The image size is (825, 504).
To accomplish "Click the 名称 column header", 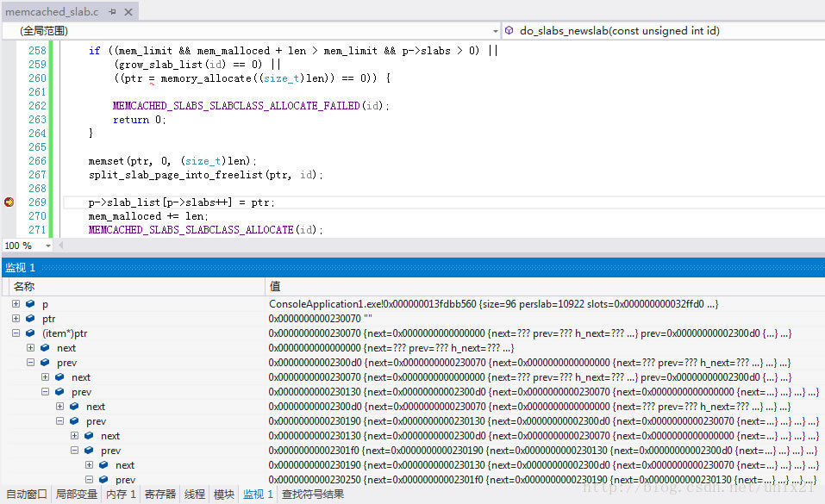I will (x=137, y=286).
